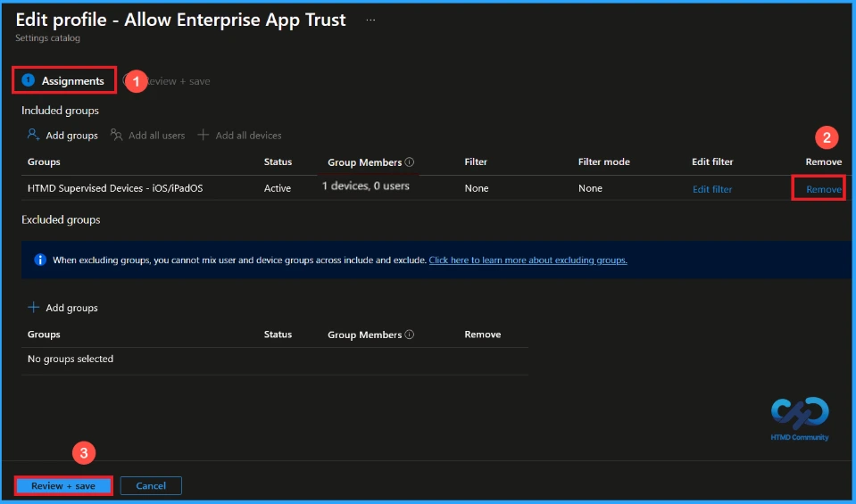Select the Assignments step tab
The width and height of the screenshot is (856, 504).
coord(63,80)
